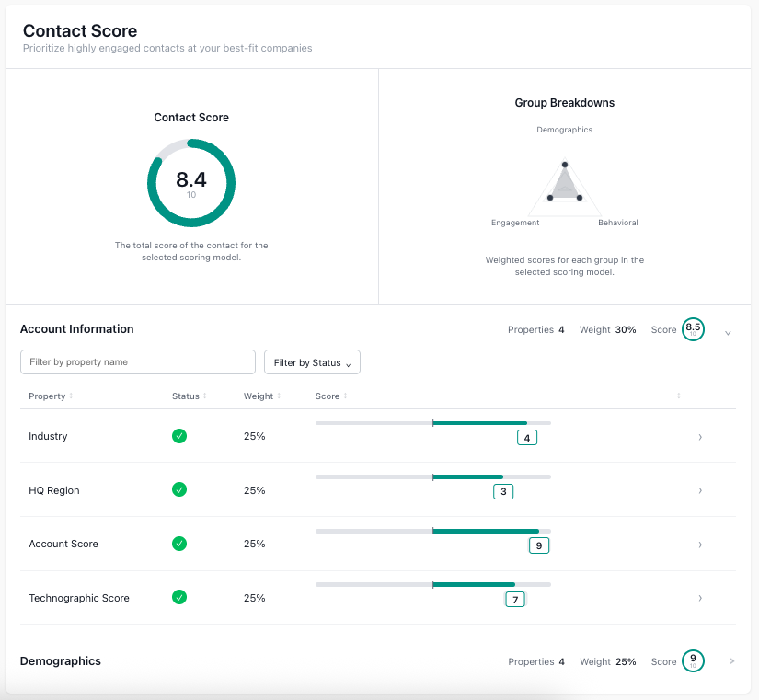Click the Technographic Score status checkmark icon
This screenshot has width=759, height=700.
179,598
